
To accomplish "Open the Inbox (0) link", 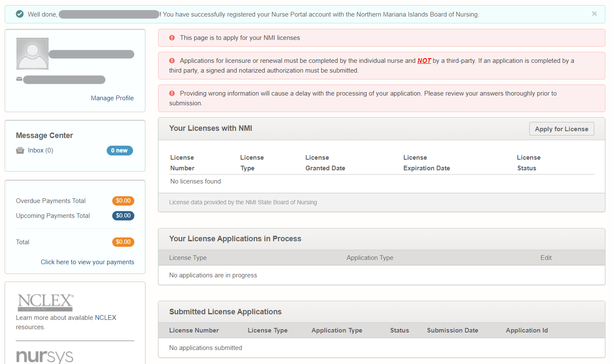I will pyautogui.click(x=40, y=150).
